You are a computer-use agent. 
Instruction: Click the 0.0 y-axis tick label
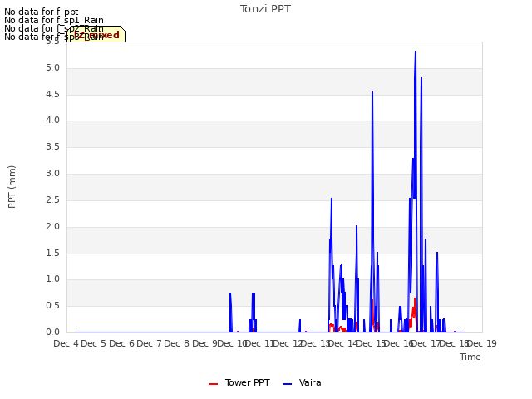click(52, 332)
